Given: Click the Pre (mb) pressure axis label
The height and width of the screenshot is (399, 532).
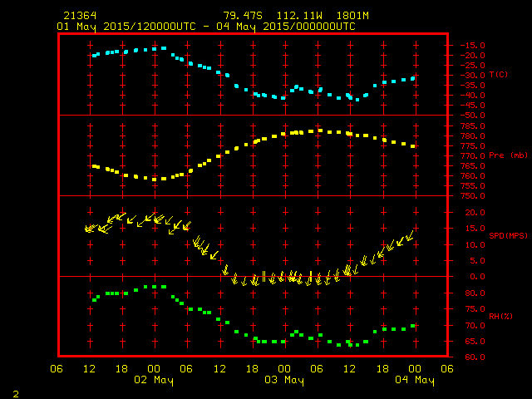Looking at the screenshot, I should 508,155.
